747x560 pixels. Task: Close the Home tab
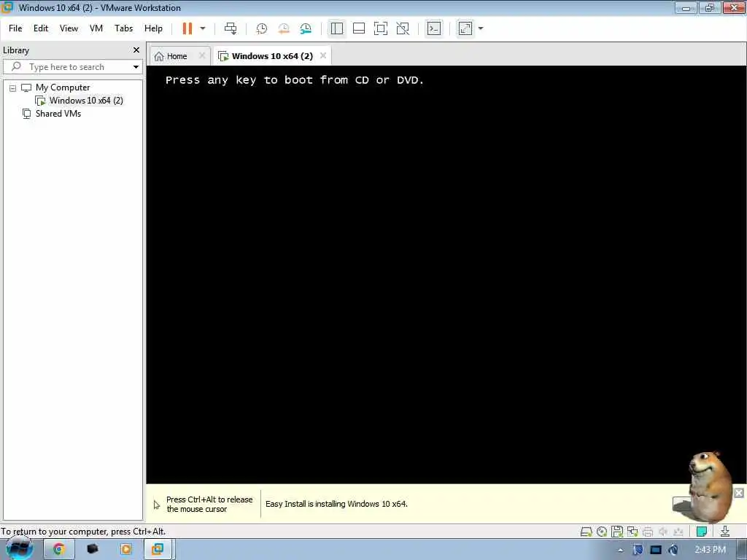click(x=202, y=55)
